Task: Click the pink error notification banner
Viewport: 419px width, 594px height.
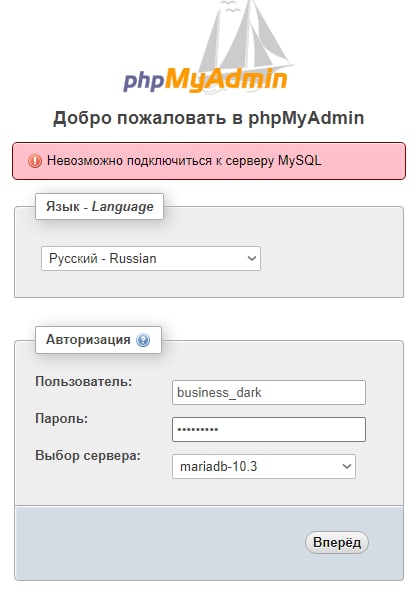Action: pos(209,161)
